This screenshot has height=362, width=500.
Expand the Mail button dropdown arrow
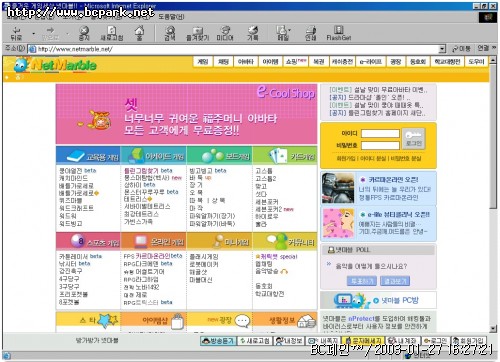pos(289,30)
